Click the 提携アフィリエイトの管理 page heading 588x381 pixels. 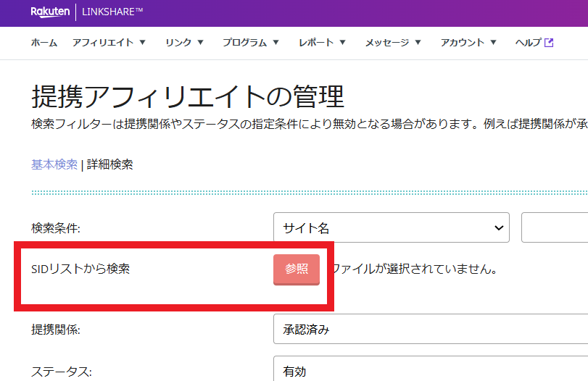pyautogui.click(x=188, y=96)
